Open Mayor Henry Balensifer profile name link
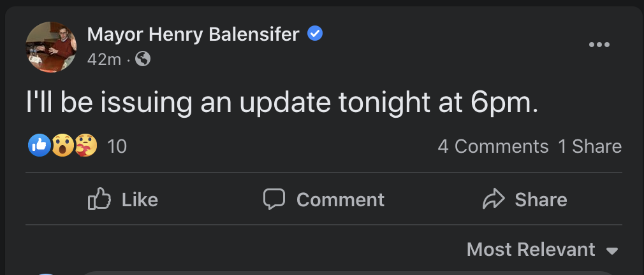 [x=193, y=34]
